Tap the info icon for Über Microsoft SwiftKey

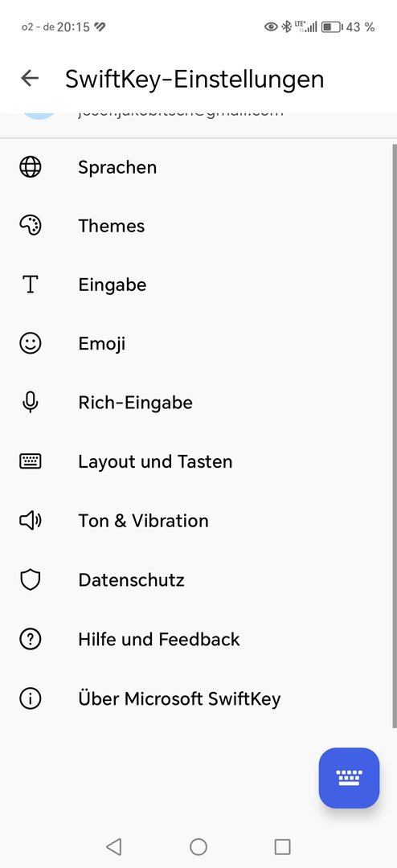[x=31, y=698]
